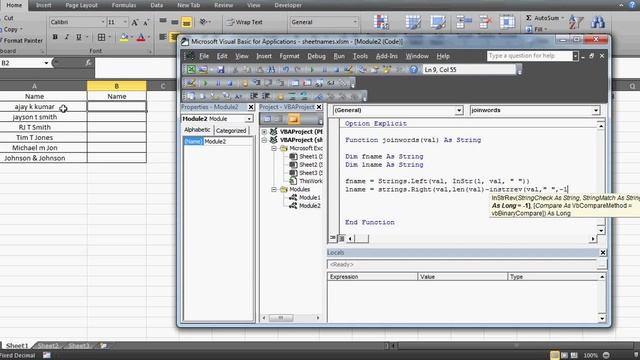The image size is (640, 360).
Task: Click the Find binoculars icon in VBA toolbar
Action: (x=271, y=69)
